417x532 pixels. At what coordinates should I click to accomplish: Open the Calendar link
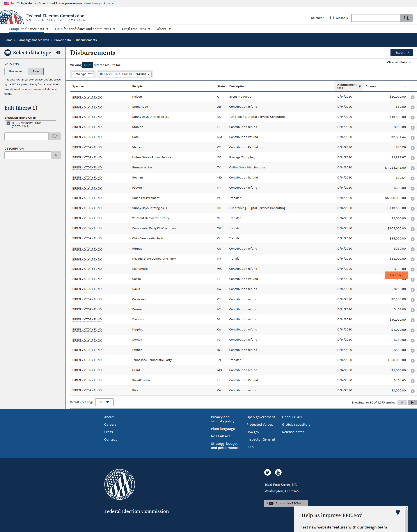pos(317,18)
